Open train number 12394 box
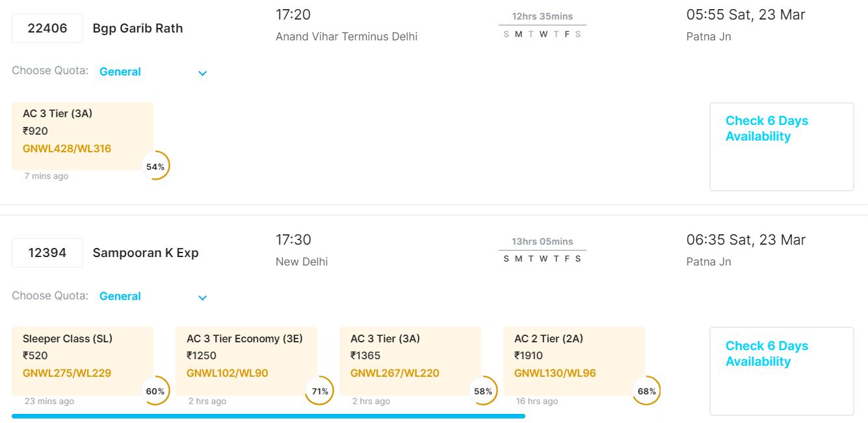Image resolution: width=868 pixels, height=423 pixels. click(x=47, y=253)
